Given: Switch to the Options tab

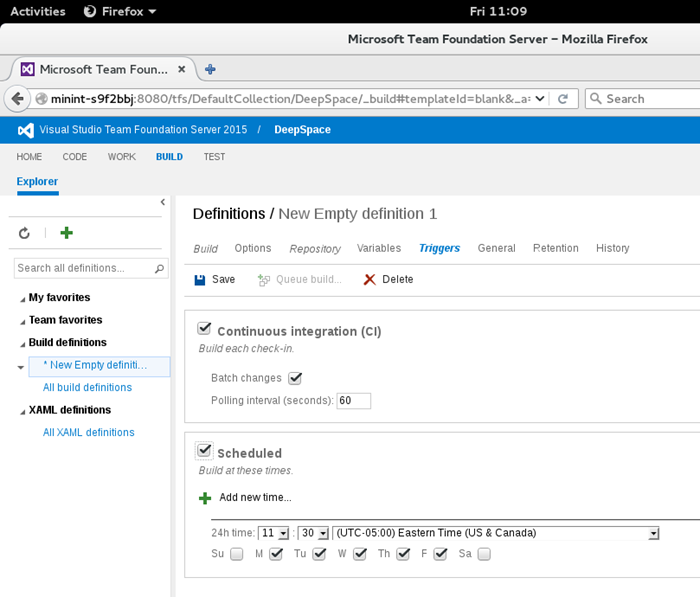Looking at the screenshot, I should point(253,248).
